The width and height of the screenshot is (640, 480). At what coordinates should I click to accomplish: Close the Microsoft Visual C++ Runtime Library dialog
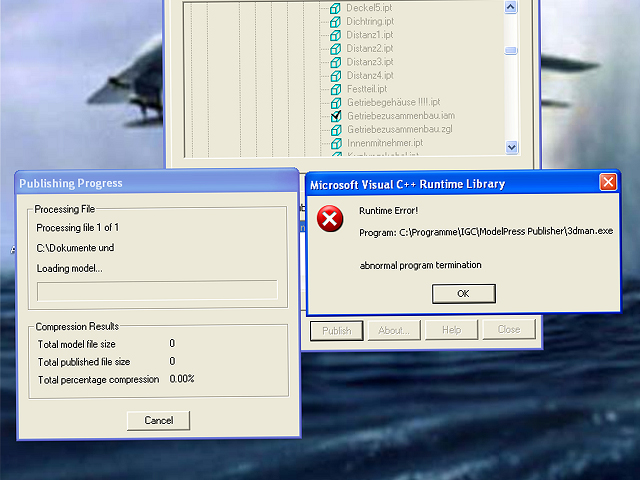608,182
